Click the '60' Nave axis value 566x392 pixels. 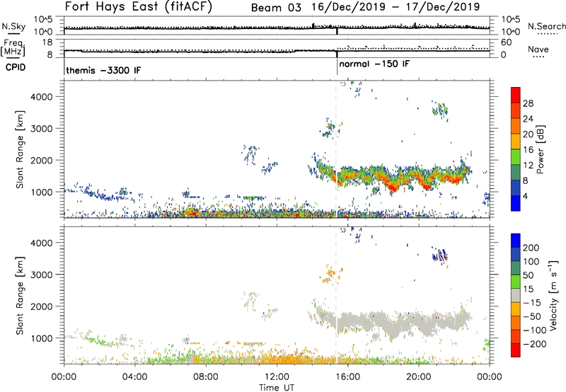[x=506, y=42]
